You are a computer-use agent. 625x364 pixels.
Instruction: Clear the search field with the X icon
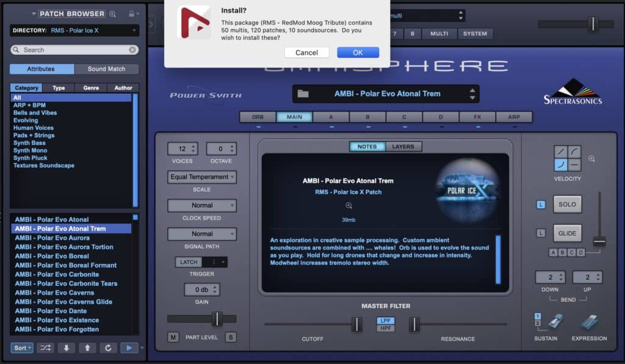coord(132,50)
